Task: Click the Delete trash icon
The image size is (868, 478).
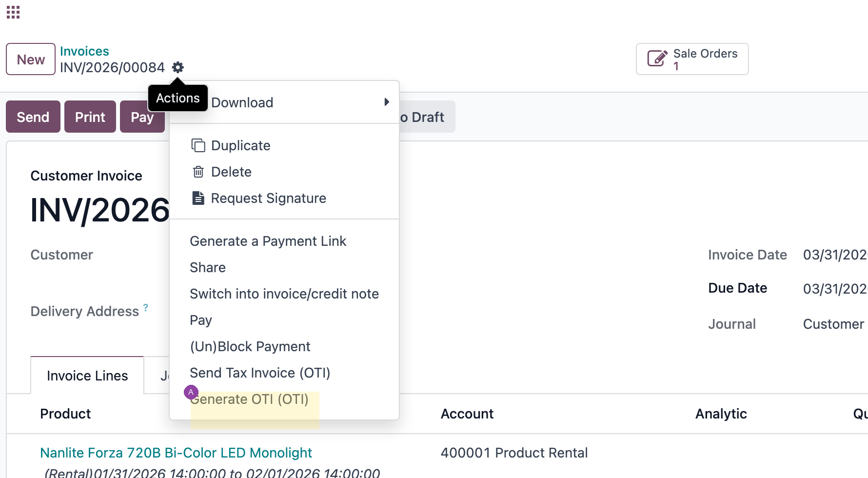Action: tap(198, 172)
